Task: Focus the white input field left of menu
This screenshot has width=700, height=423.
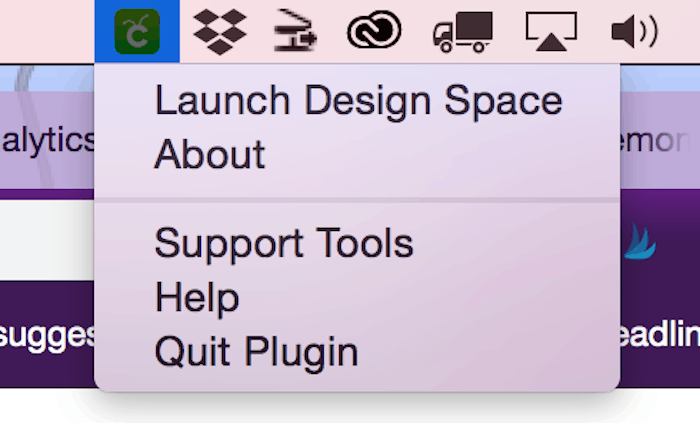Action: click(47, 240)
